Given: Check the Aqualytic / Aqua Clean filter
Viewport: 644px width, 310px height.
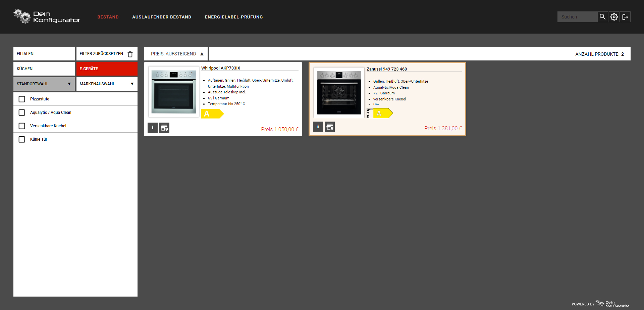Looking at the screenshot, I should (22, 113).
